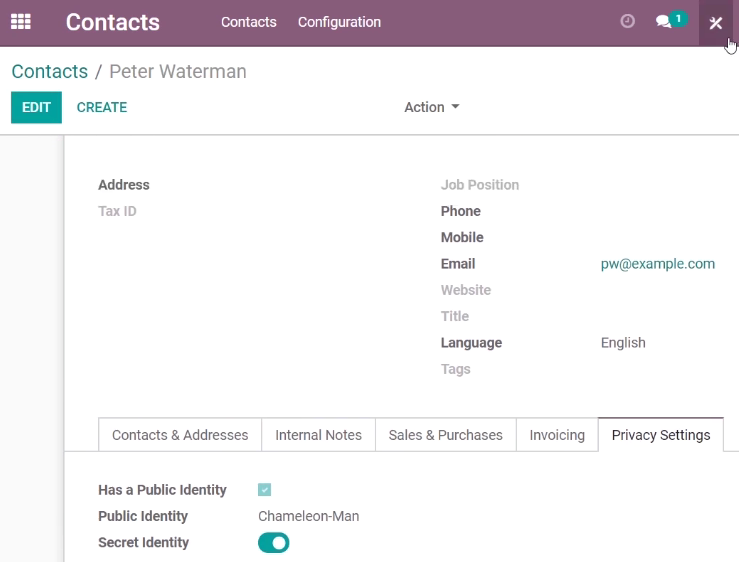Toggle the Has a Public Identity checkbox
The height and width of the screenshot is (562, 739).
(x=264, y=490)
